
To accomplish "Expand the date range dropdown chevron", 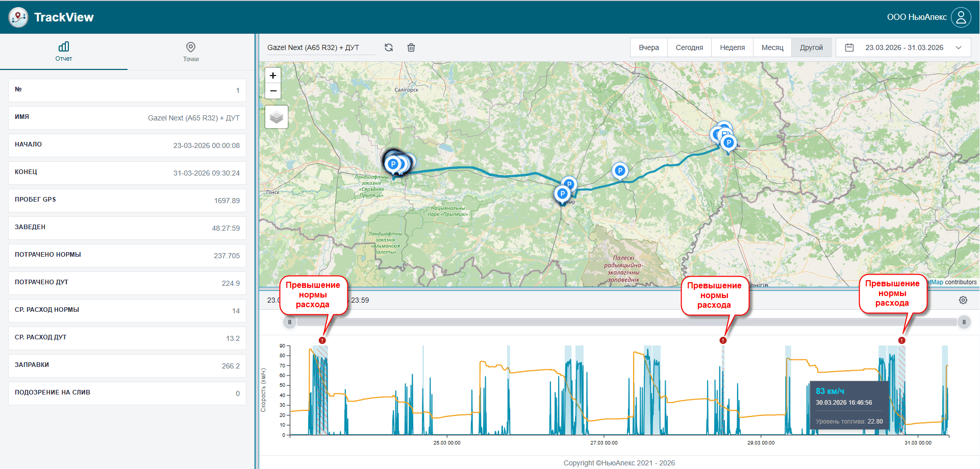I will click(959, 47).
